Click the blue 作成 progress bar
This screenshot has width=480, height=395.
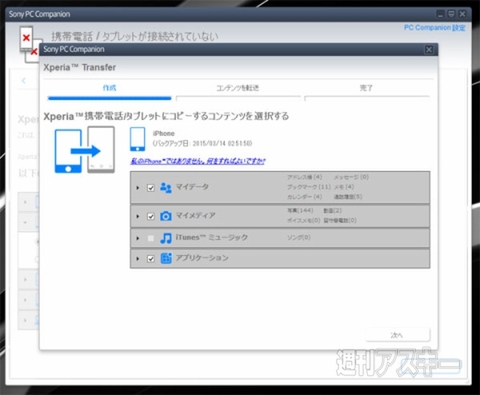coord(109,98)
